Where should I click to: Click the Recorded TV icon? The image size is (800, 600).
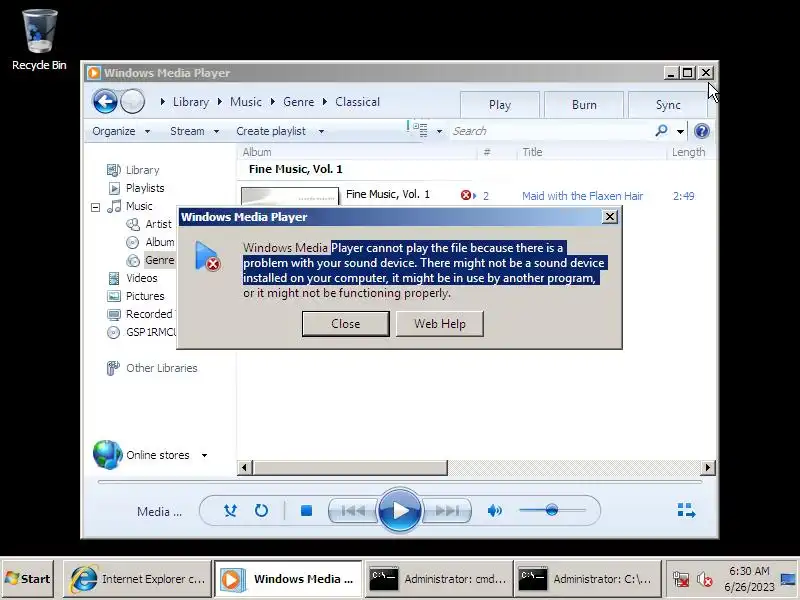114,314
